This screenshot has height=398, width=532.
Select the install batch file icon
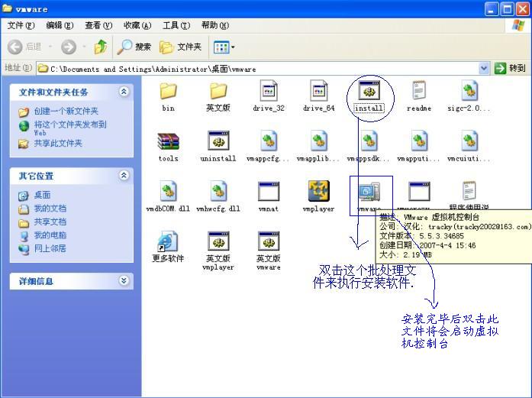point(369,92)
